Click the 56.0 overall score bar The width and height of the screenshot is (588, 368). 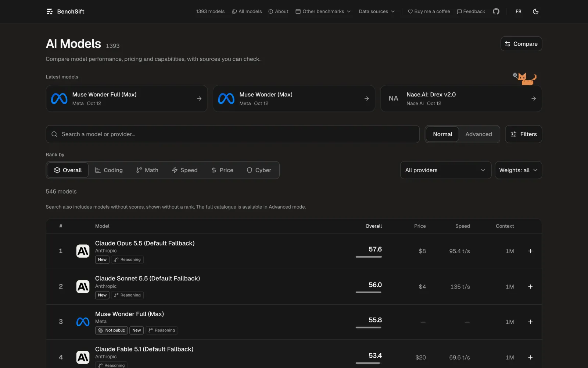pos(369,292)
